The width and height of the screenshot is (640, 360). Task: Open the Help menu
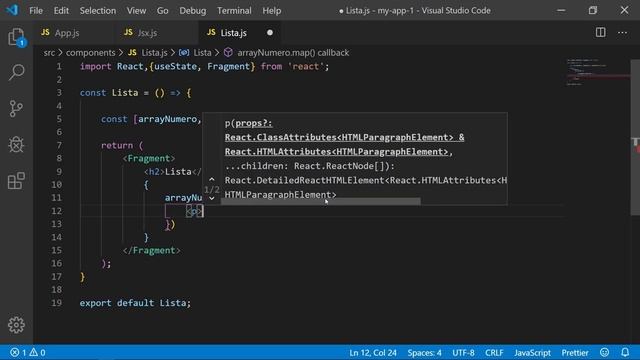coord(271,11)
